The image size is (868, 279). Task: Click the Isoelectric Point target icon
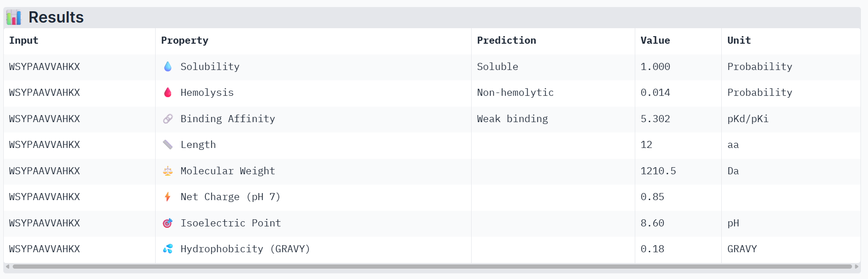pos(168,223)
